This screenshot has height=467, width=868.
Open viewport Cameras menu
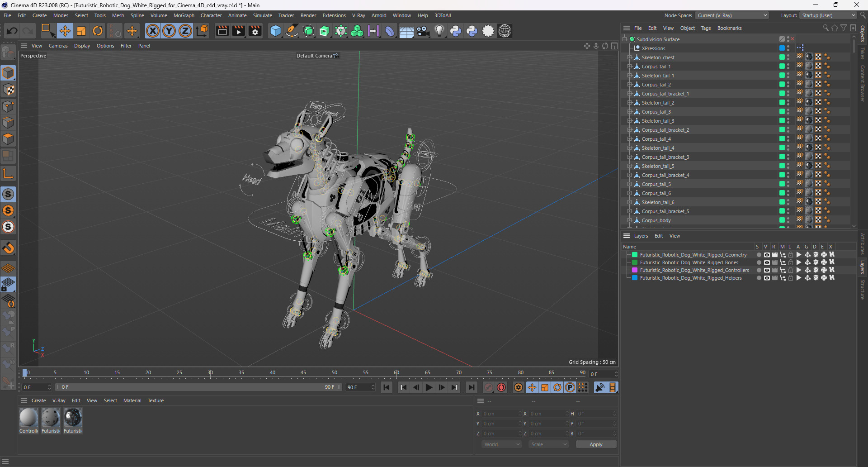[58, 46]
